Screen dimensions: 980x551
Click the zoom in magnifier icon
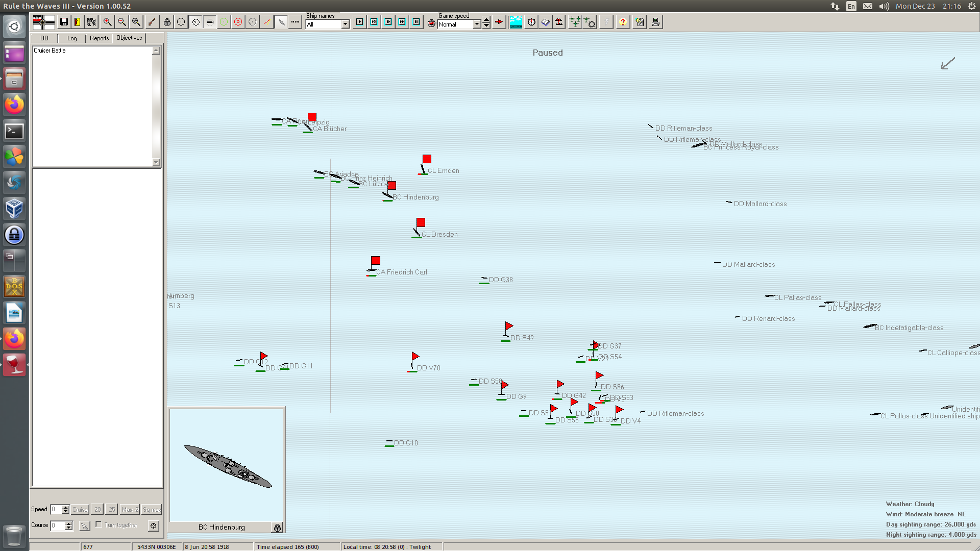(x=107, y=22)
